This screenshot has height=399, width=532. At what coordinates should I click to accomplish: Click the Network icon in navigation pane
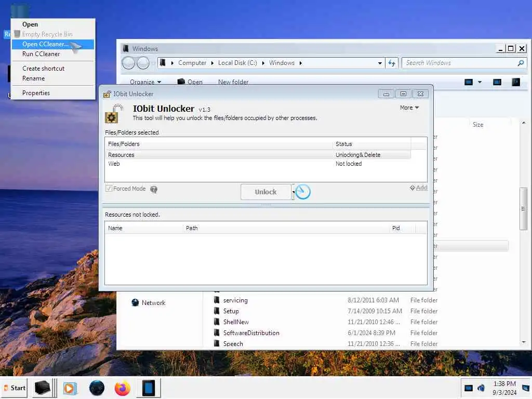[x=135, y=302]
